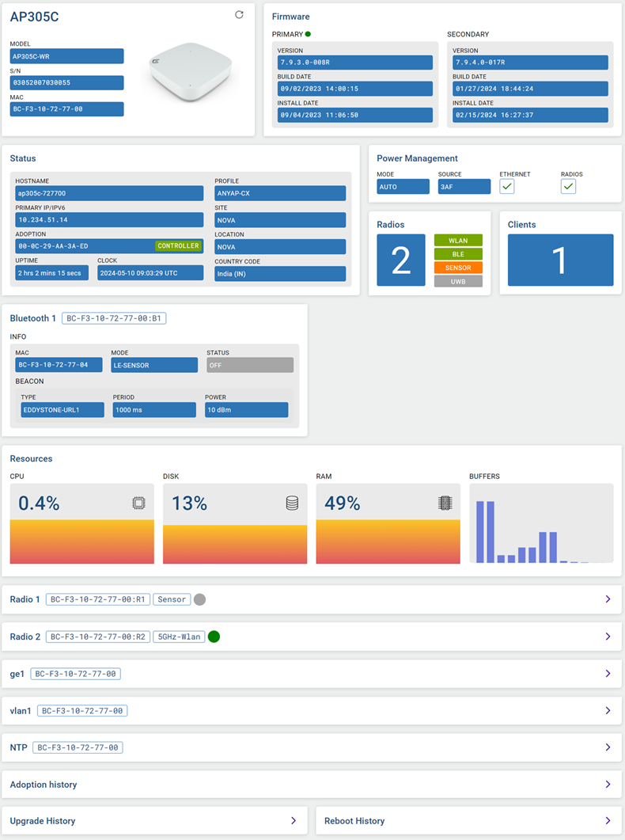Click the Buffers bar chart
Screen dimensions: 625x840
[541, 524]
